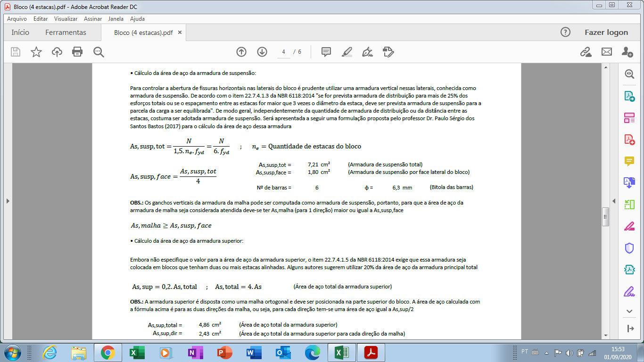Open the yellow Comment tool in side panel
Image resolution: width=644 pixels, height=362 pixels.
629,161
